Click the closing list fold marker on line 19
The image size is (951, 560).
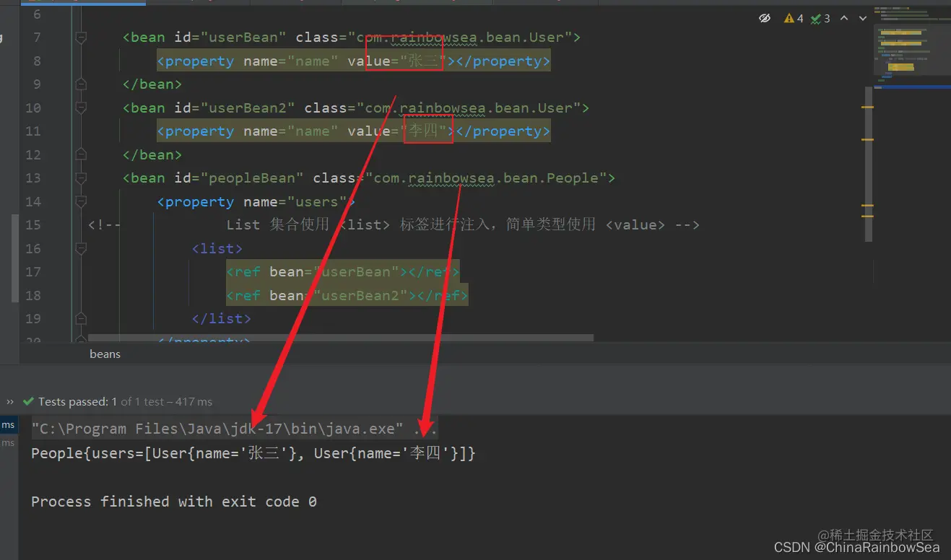pyautogui.click(x=81, y=318)
